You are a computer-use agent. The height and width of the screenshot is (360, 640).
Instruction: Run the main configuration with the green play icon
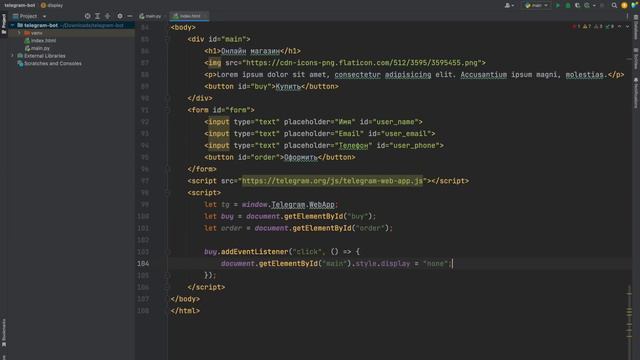558,5
